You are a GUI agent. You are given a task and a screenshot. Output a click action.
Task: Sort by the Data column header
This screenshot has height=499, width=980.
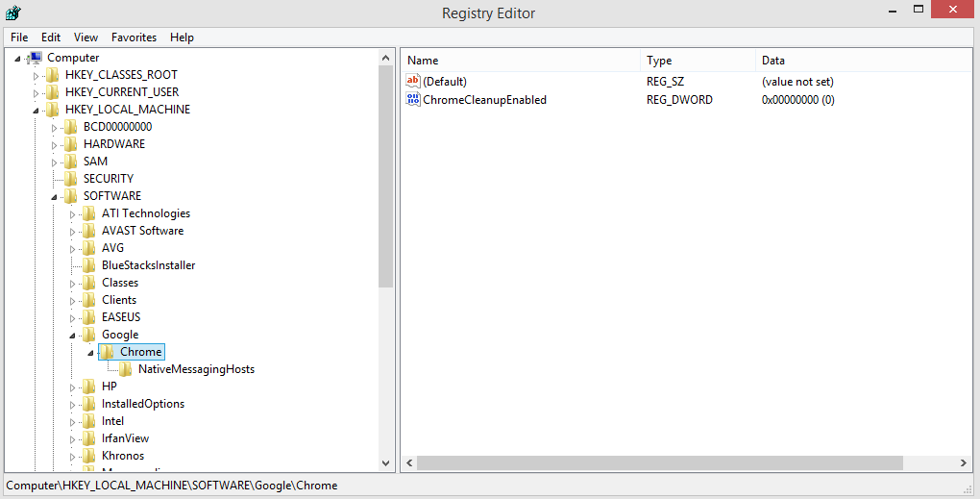(x=864, y=61)
